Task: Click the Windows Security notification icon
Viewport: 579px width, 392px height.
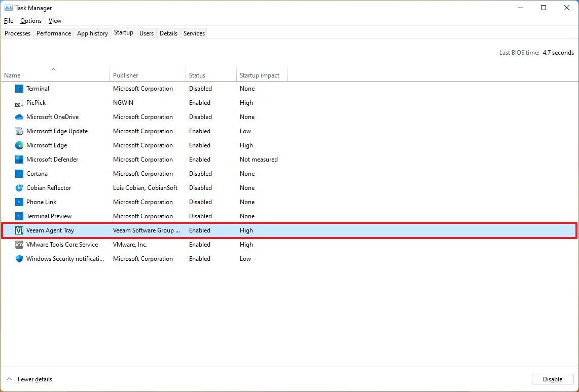Action: [x=19, y=259]
